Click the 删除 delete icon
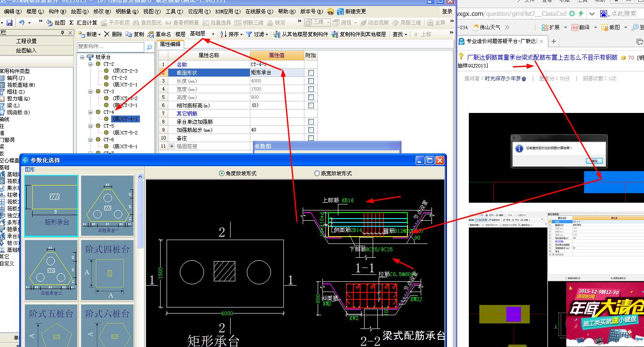Screen dimensions: 644x347 click(x=107, y=34)
